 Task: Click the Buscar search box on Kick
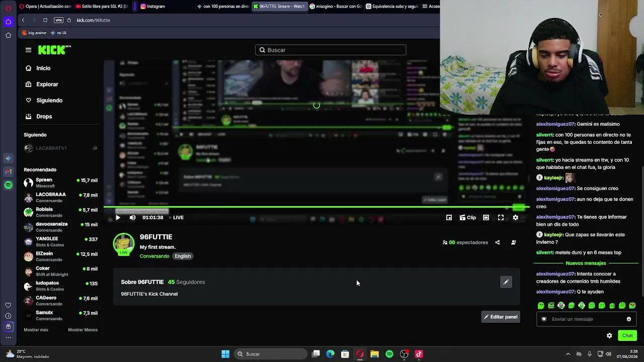click(x=331, y=50)
